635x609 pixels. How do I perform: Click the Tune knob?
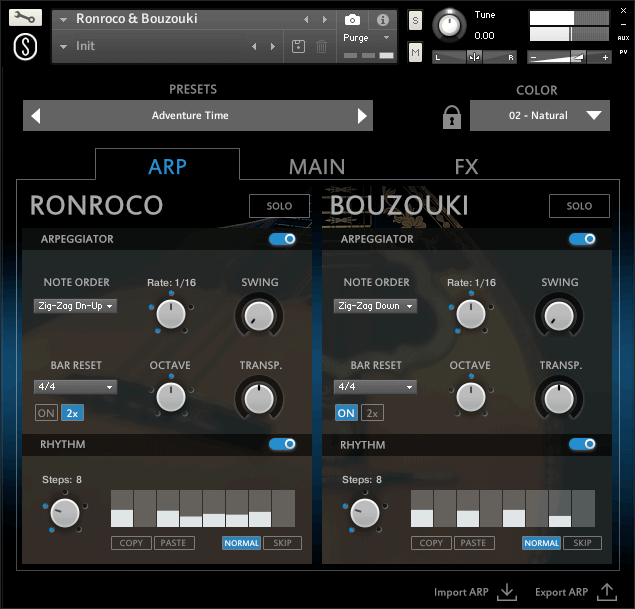pos(449,25)
